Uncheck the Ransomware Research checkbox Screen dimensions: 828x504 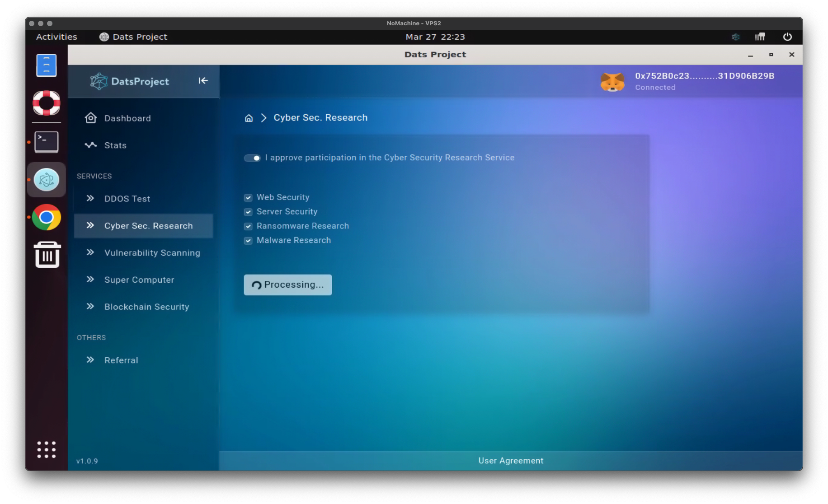click(248, 226)
